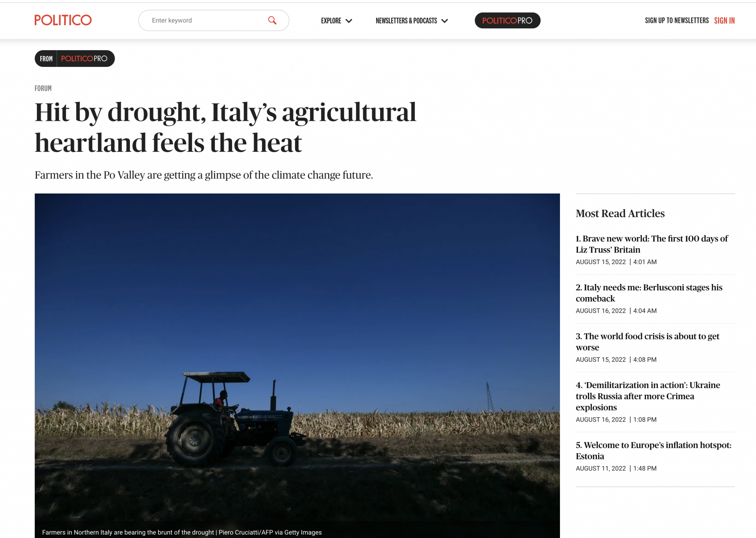Open world food crisis article
The height and width of the screenshot is (538, 756).
pos(647,342)
